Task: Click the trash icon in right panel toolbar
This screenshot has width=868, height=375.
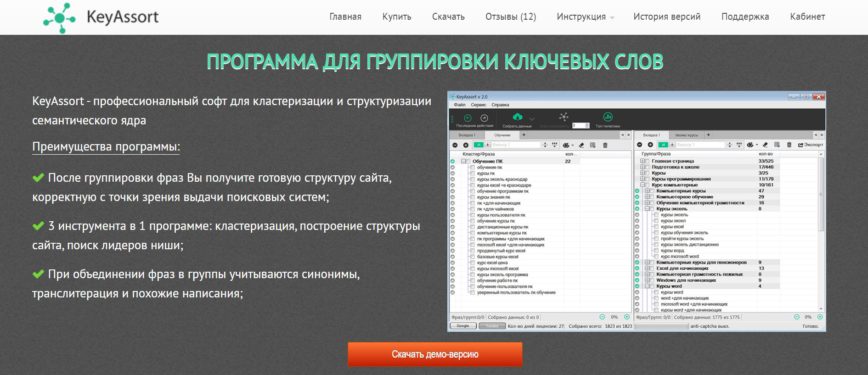Action: 789,145
